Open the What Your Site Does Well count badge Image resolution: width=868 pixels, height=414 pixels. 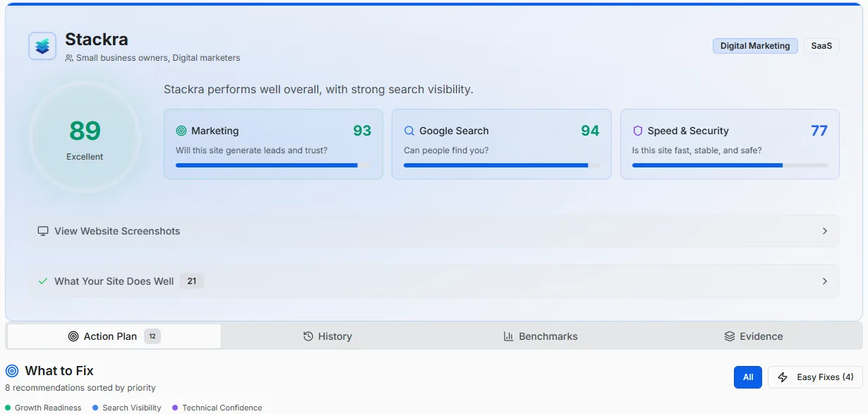pos(191,280)
